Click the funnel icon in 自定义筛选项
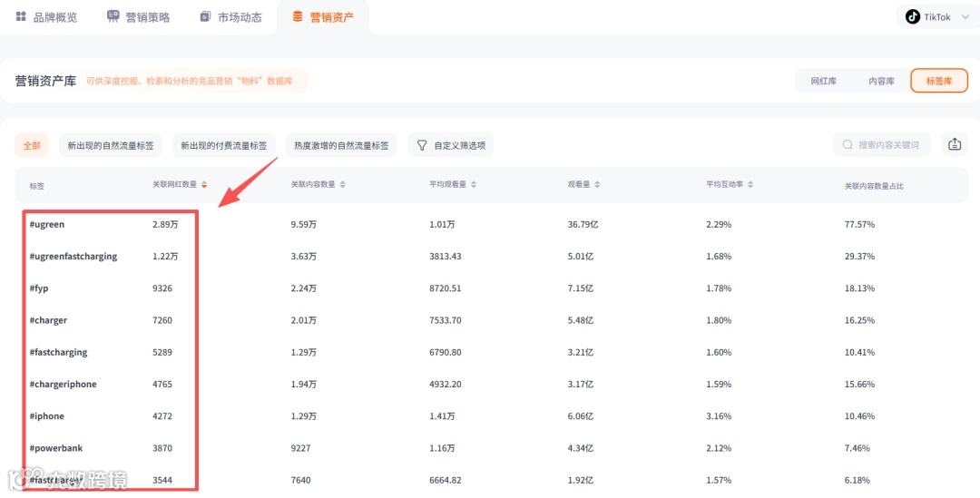The width and height of the screenshot is (980, 498). click(422, 145)
